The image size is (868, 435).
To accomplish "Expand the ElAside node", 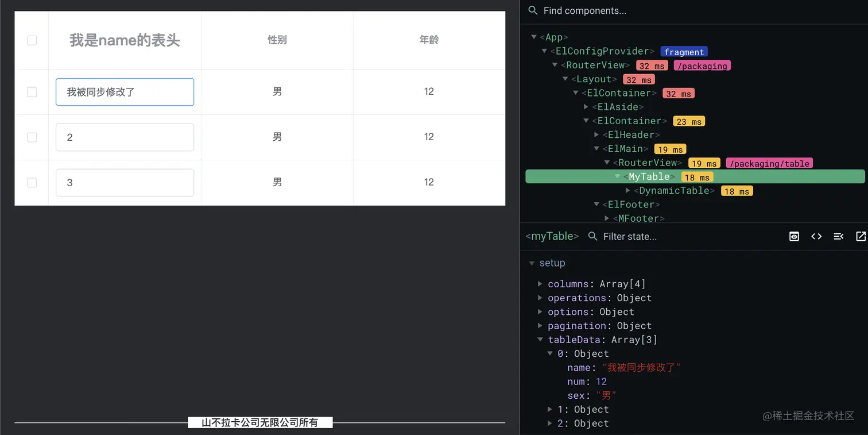I will point(586,107).
